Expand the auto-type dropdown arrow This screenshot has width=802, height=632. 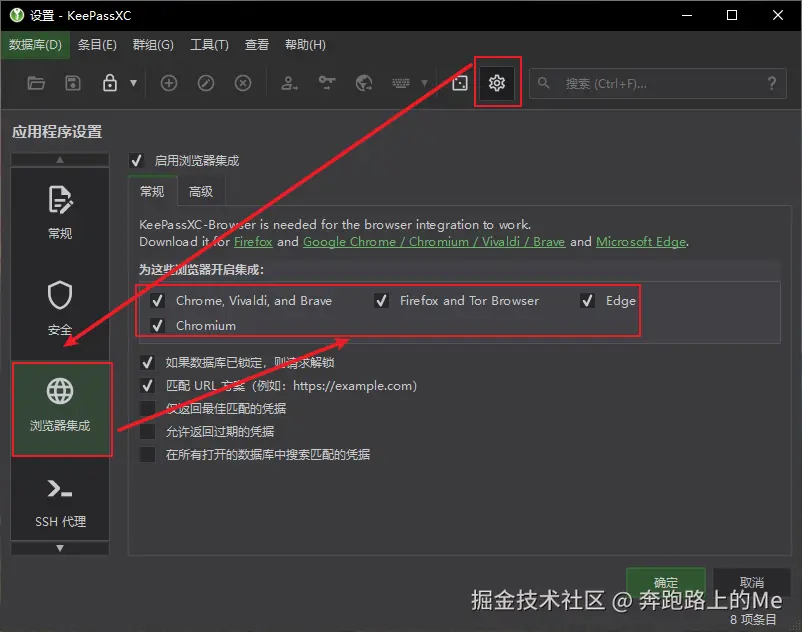[x=424, y=83]
